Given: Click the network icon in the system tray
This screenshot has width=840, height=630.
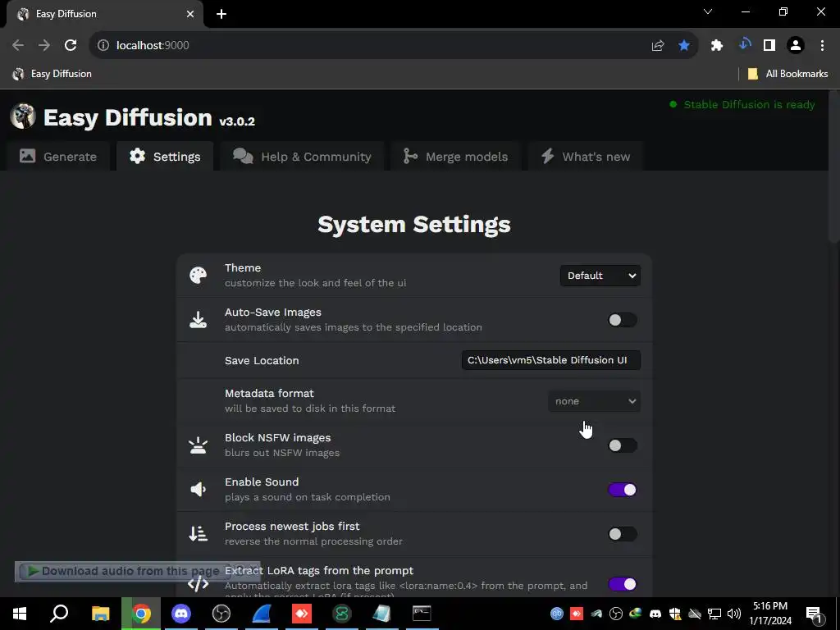Looking at the screenshot, I should point(714,614).
